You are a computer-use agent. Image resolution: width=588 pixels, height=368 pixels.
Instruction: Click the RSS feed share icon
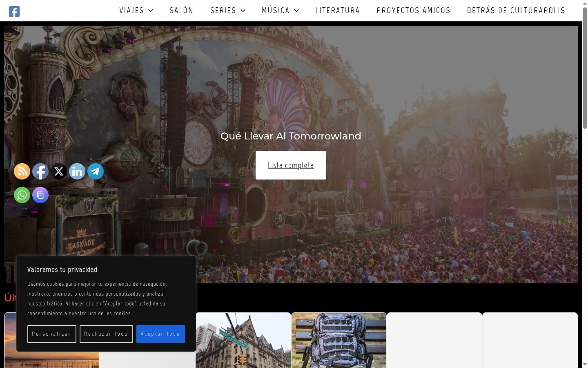pyautogui.click(x=22, y=171)
